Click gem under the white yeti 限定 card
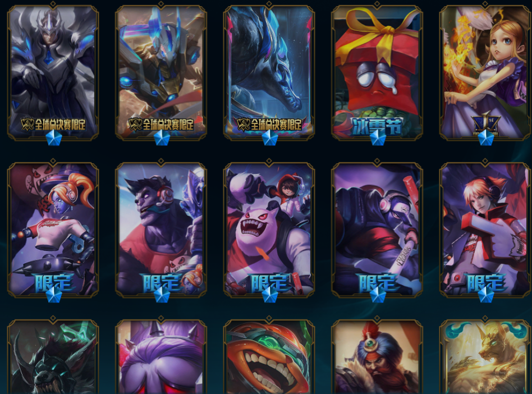The image size is (532, 394). 270,295
